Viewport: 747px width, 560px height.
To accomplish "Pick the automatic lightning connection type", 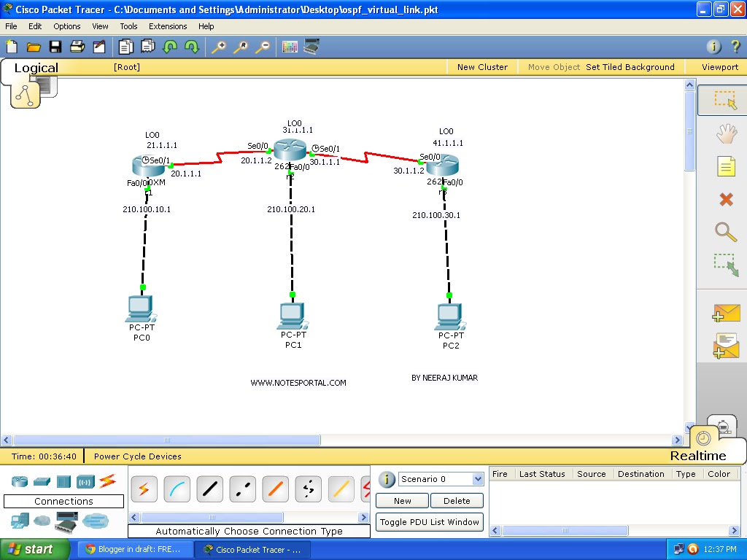I will [x=144, y=489].
